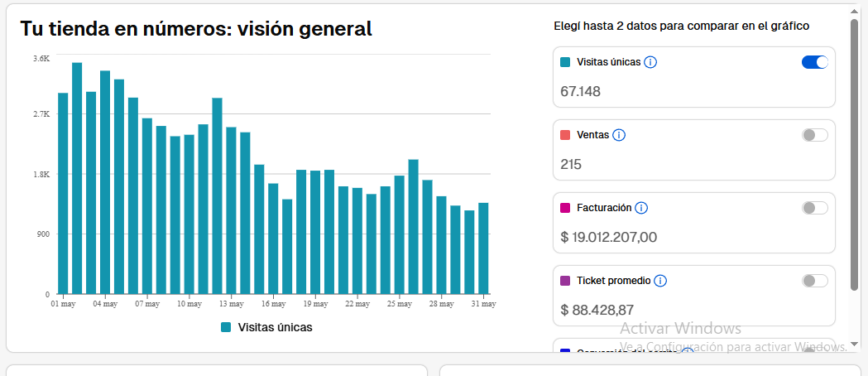
Task: Click the Ventas value 215
Action: [x=571, y=164]
